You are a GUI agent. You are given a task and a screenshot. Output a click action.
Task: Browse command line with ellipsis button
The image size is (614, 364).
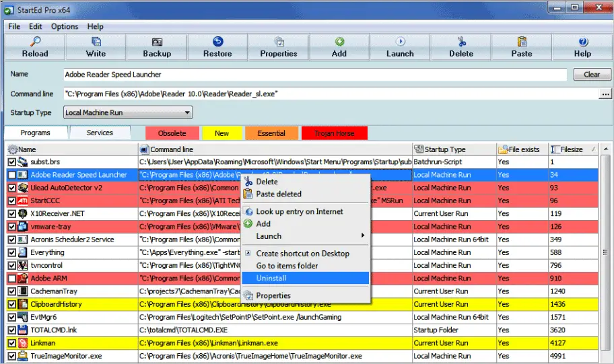pyautogui.click(x=604, y=94)
